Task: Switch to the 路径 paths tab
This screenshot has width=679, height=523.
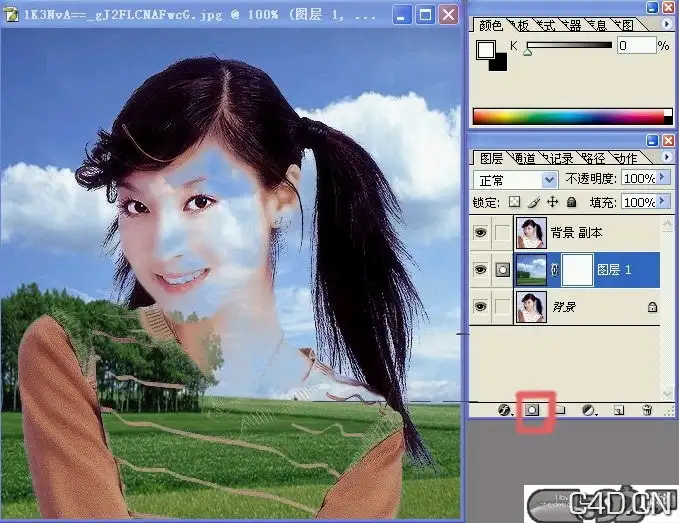Action: 592,158
